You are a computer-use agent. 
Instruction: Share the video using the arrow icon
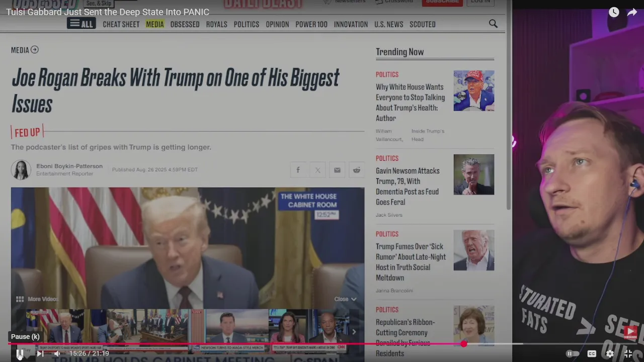pyautogui.click(x=632, y=12)
